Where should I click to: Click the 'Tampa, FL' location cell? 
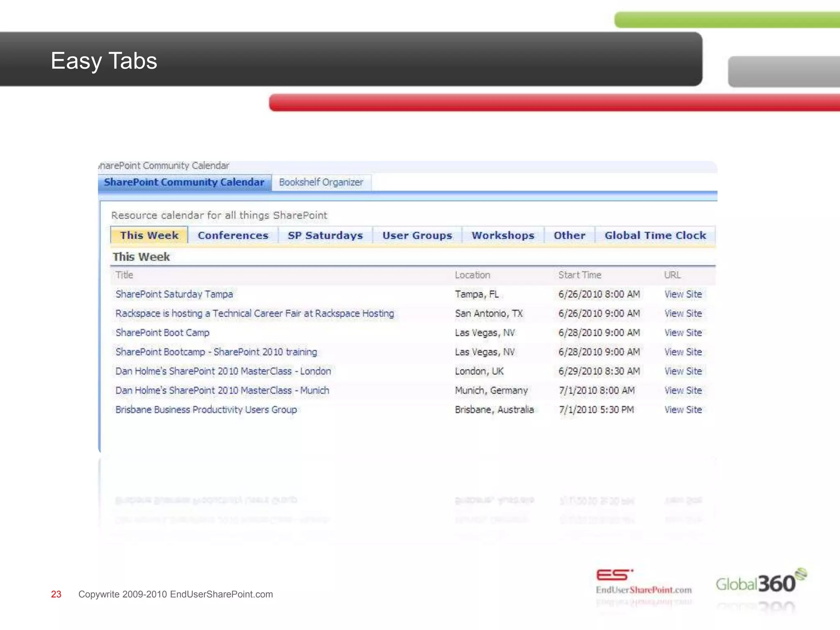click(x=477, y=294)
